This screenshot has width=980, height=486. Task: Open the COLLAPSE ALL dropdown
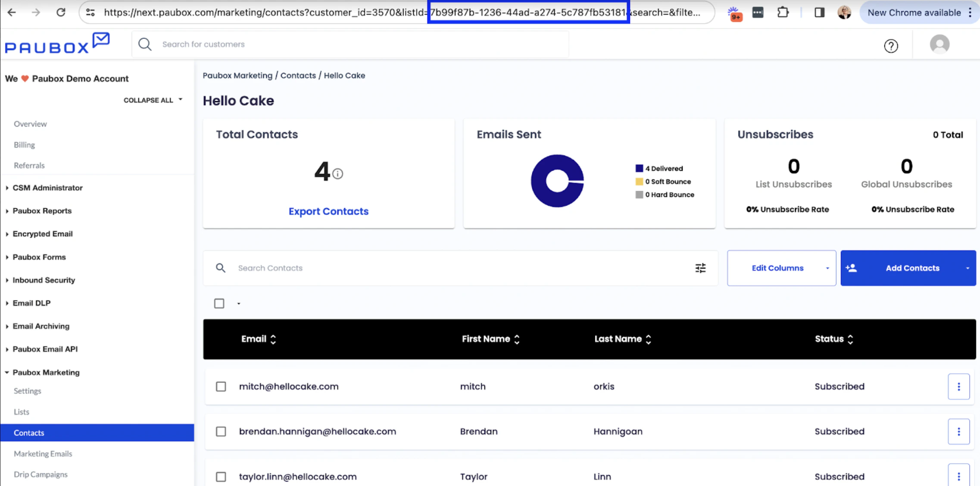point(153,100)
